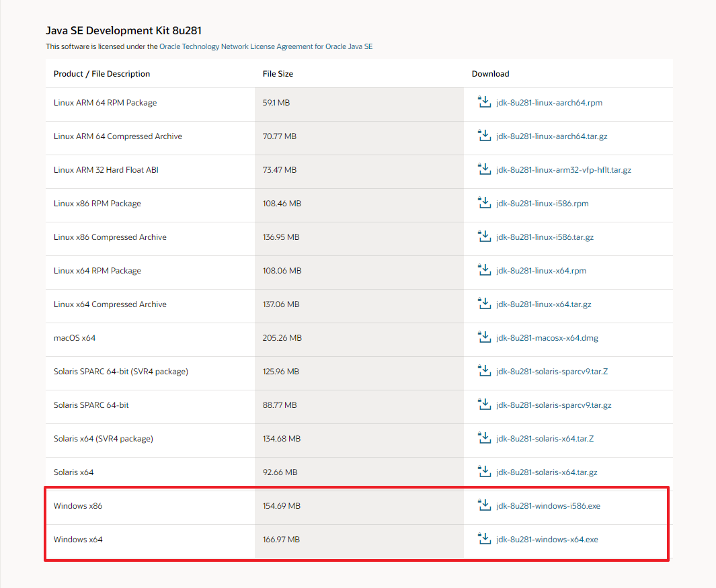
Task: Download jdk-8u281-linux-i586.tar.gz link
Action: pos(545,237)
